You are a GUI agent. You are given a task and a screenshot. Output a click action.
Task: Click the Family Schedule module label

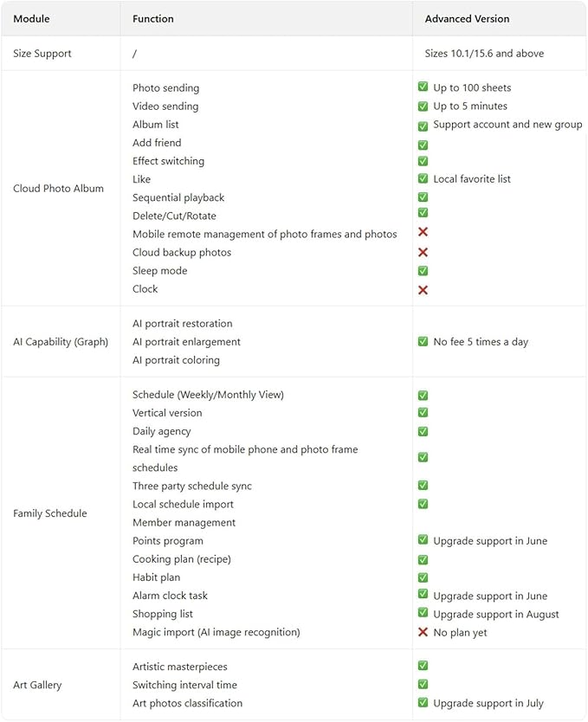coord(49,513)
